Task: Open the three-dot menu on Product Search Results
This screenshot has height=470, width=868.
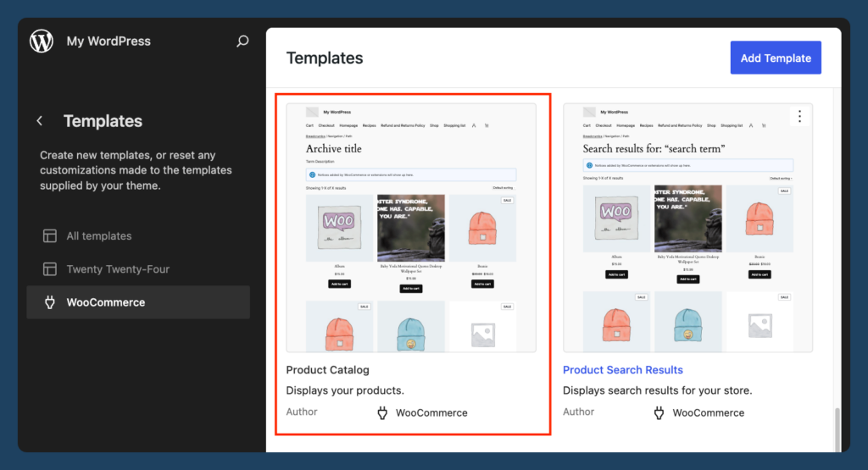Action: (x=799, y=116)
